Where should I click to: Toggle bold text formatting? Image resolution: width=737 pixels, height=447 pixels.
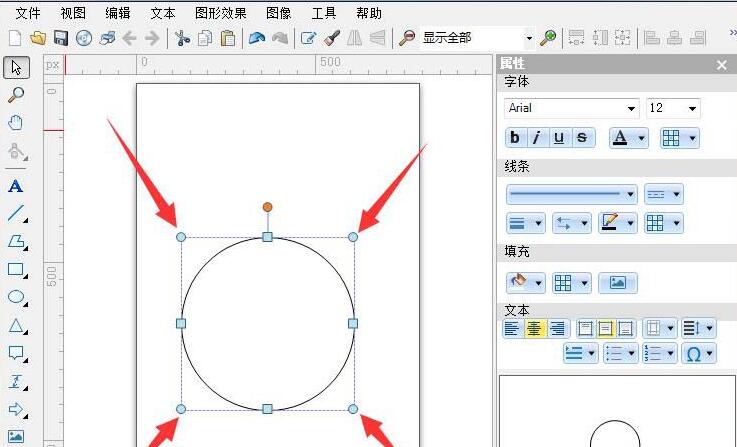click(515, 138)
